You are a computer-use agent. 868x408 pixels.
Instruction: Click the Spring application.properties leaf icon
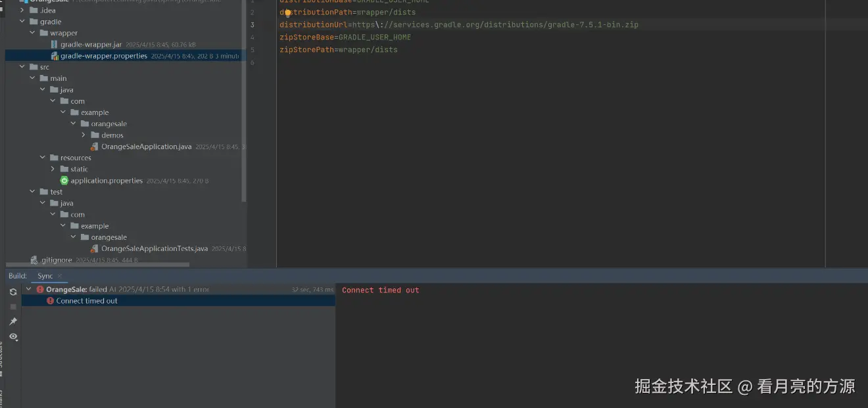64,181
